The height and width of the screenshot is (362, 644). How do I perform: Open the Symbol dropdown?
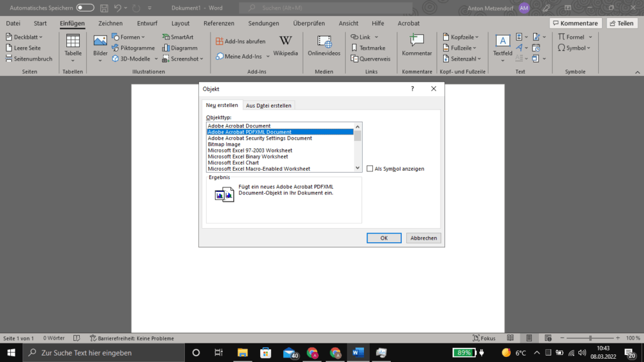point(589,48)
